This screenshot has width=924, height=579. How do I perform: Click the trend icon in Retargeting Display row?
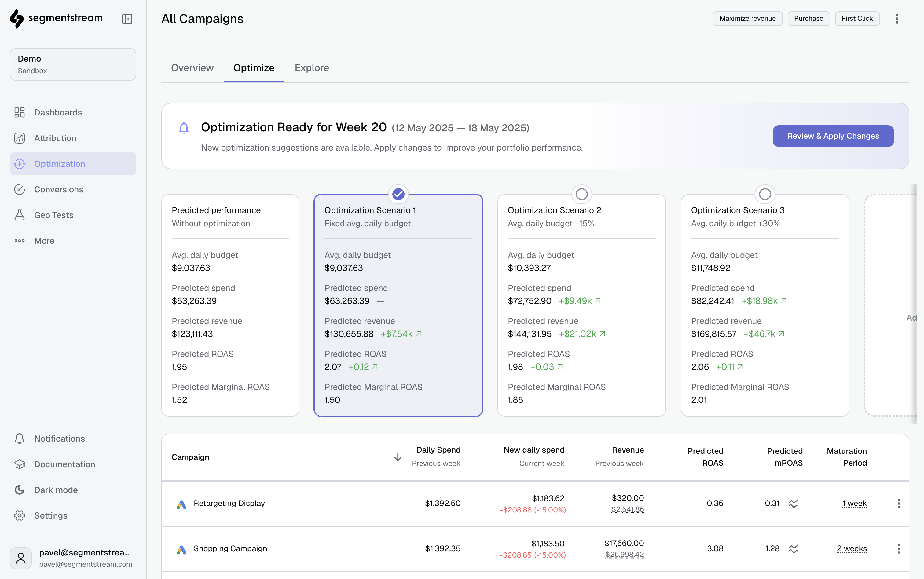click(x=794, y=504)
